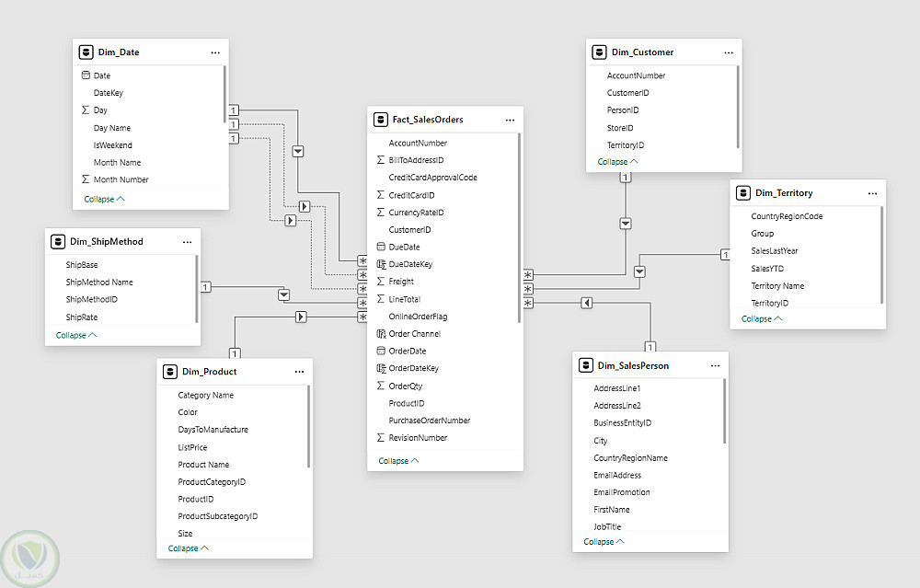This screenshot has height=588, width=920.
Task: Click the Dim_Date table icon
Action: coord(86,52)
